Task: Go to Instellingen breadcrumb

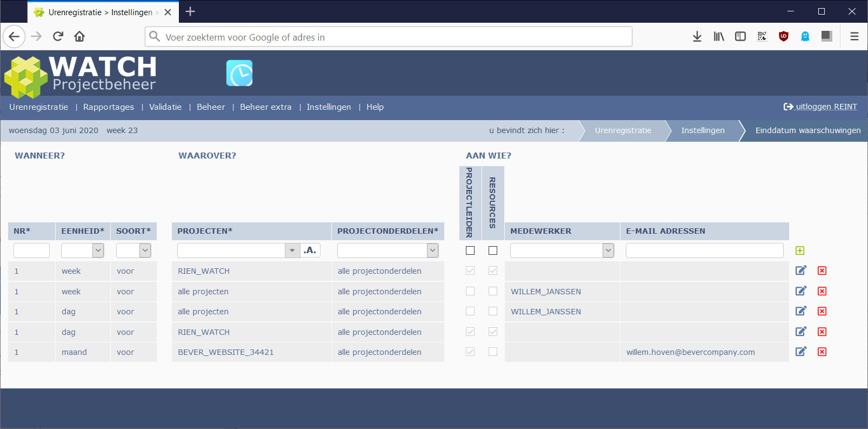Action: [703, 130]
